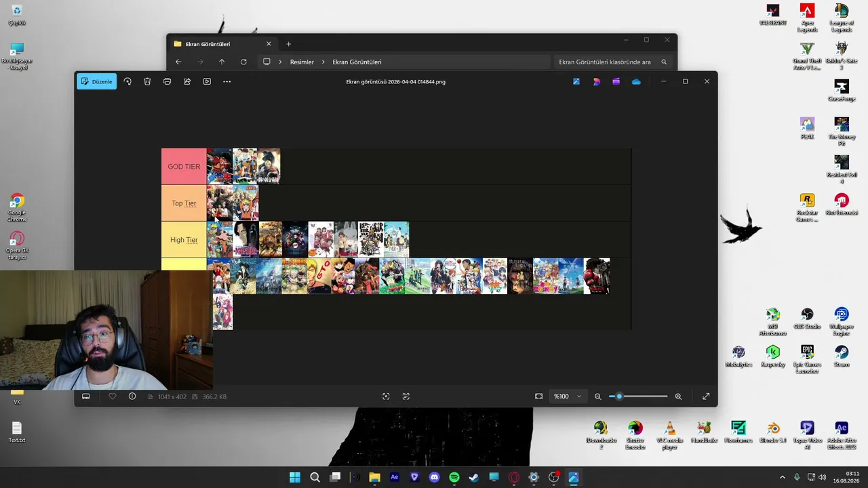The height and width of the screenshot is (488, 868).
Task: Click the High Tier label in the image
Action: (184, 240)
